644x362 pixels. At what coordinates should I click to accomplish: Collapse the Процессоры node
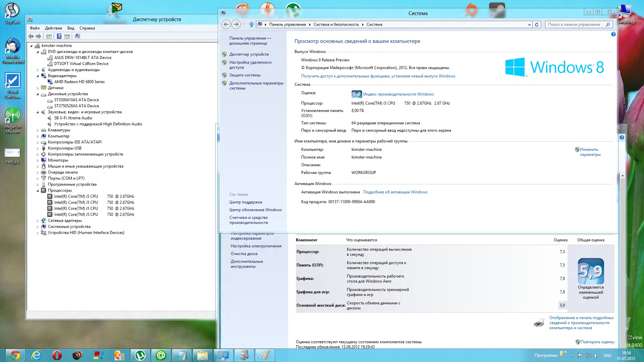coord(38,191)
